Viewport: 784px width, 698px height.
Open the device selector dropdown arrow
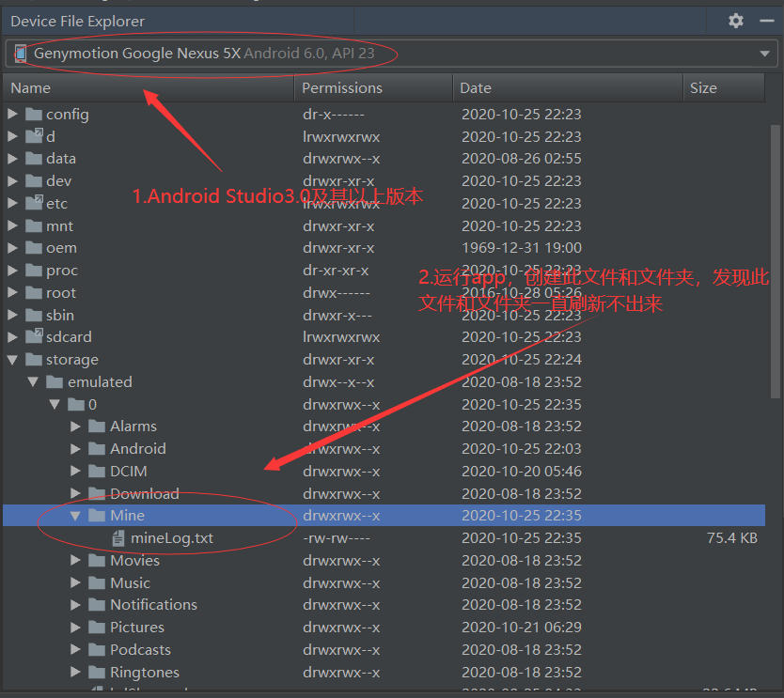coord(765,54)
